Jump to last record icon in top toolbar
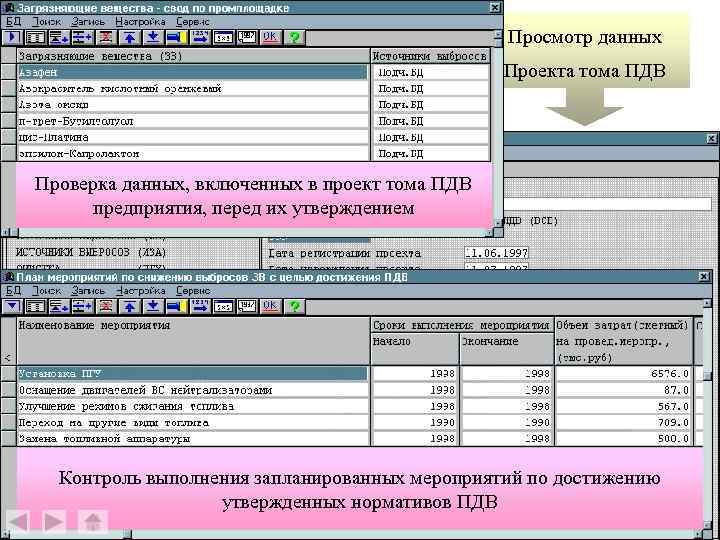The height and width of the screenshot is (540, 720). pyautogui.click(x=153, y=37)
